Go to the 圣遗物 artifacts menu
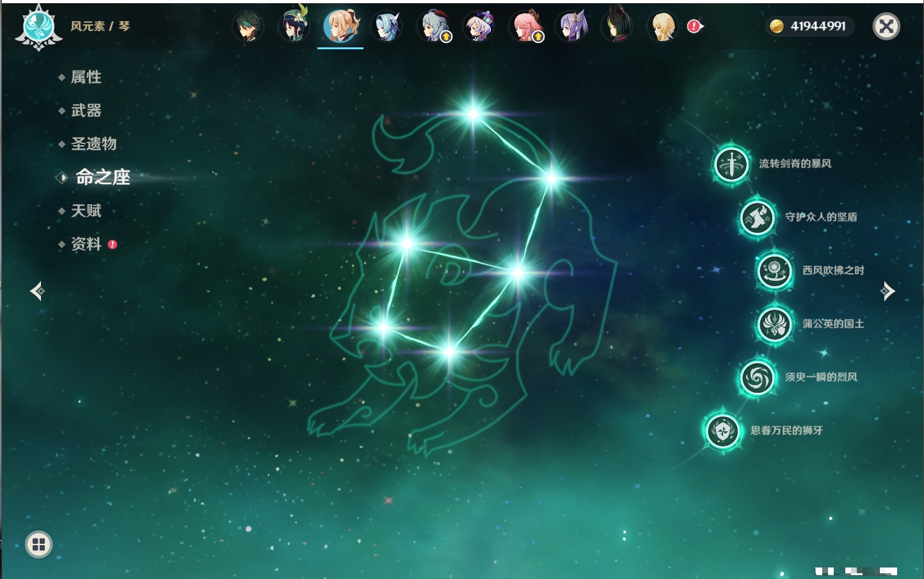This screenshot has height=579, width=924. tap(93, 144)
